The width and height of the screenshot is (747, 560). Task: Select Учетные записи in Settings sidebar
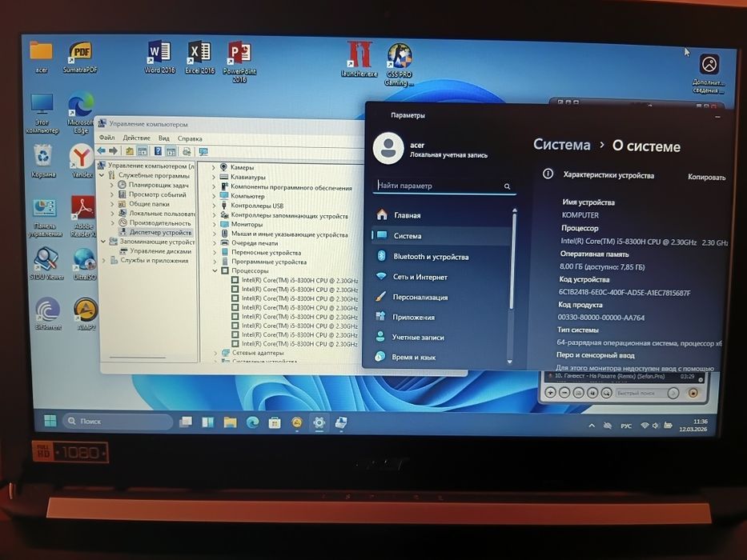(x=440, y=337)
